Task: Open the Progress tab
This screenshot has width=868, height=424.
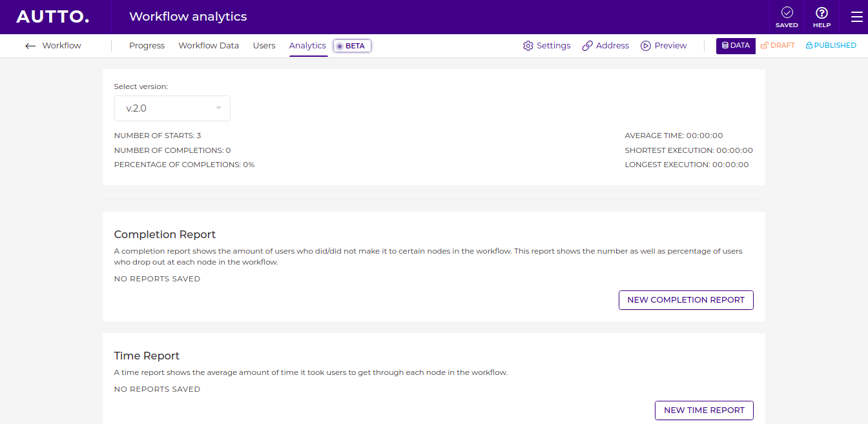Action: coord(147,46)
